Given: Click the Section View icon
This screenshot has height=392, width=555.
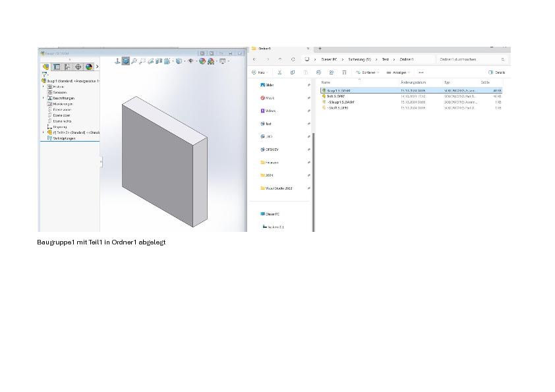Looking at the screenshot, I should click(151, 61).
